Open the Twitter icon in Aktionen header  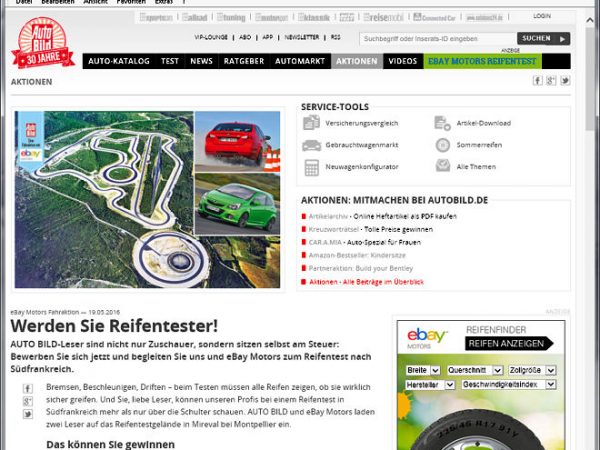(x=565, y=80)
